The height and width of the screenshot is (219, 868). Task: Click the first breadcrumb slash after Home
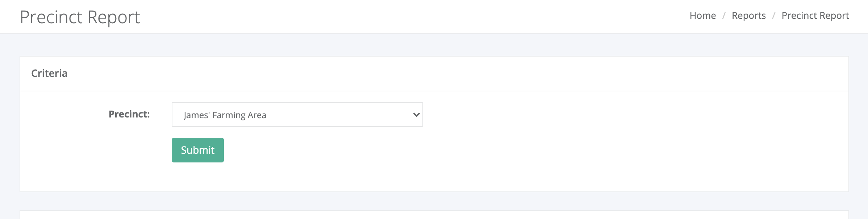[724, 16]
